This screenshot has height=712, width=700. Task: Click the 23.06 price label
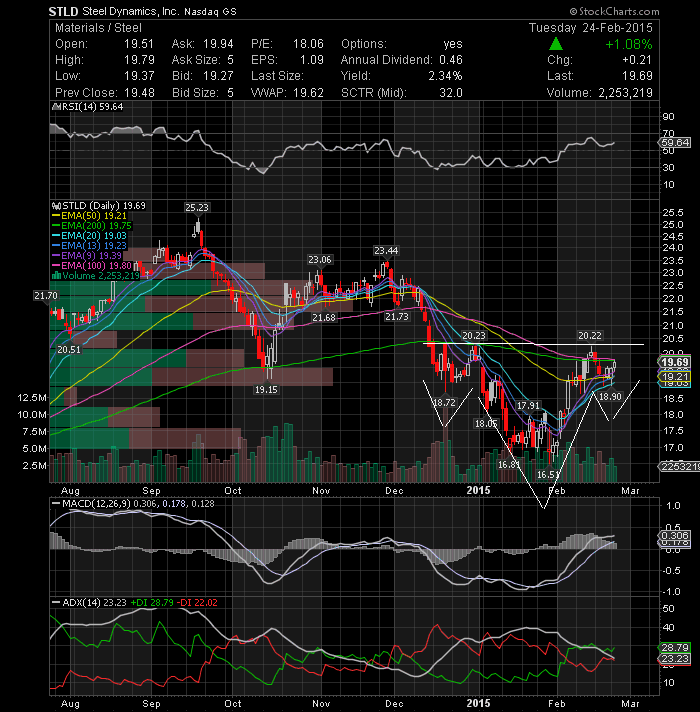click(x=320, y=260)
